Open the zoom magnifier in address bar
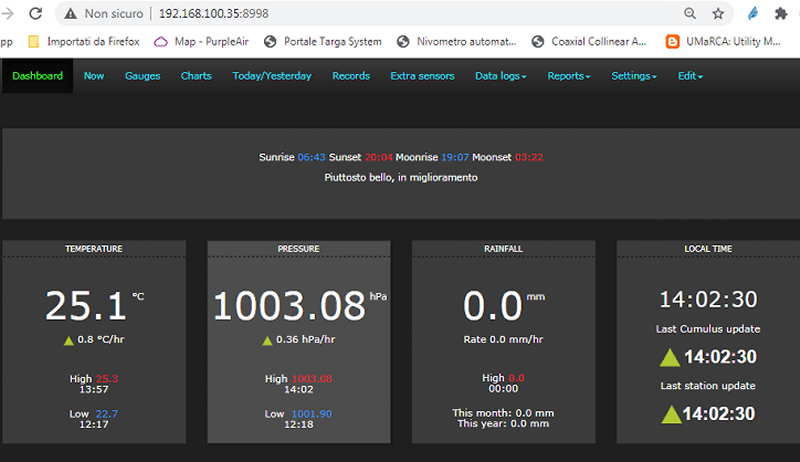Viewport: 800px width, 462px height. point(690,13)
